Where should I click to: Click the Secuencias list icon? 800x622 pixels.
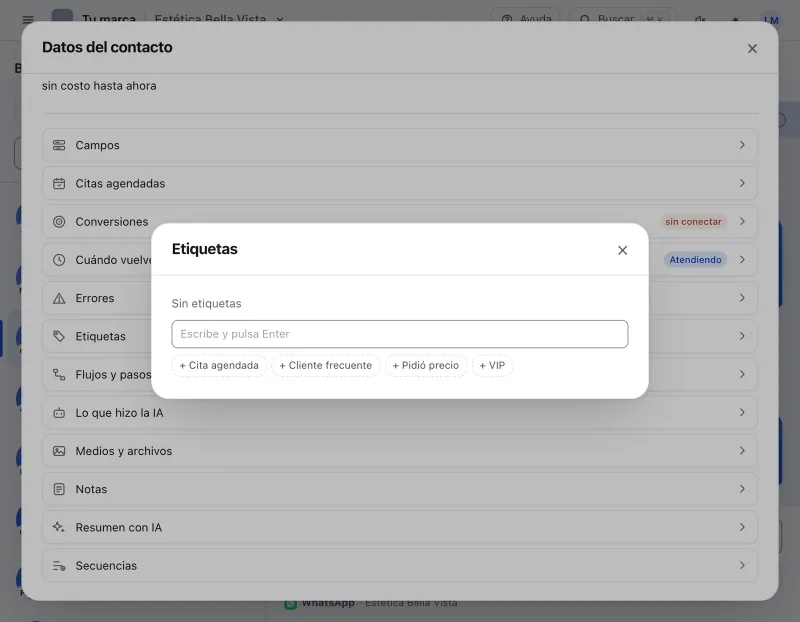(59, 566)
